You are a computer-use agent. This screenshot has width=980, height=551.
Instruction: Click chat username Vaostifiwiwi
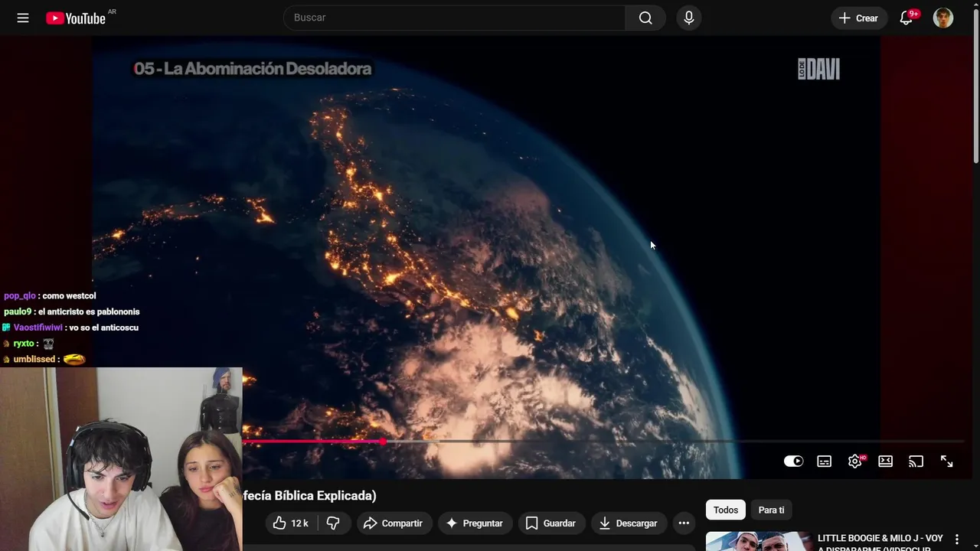pos(38,328)
